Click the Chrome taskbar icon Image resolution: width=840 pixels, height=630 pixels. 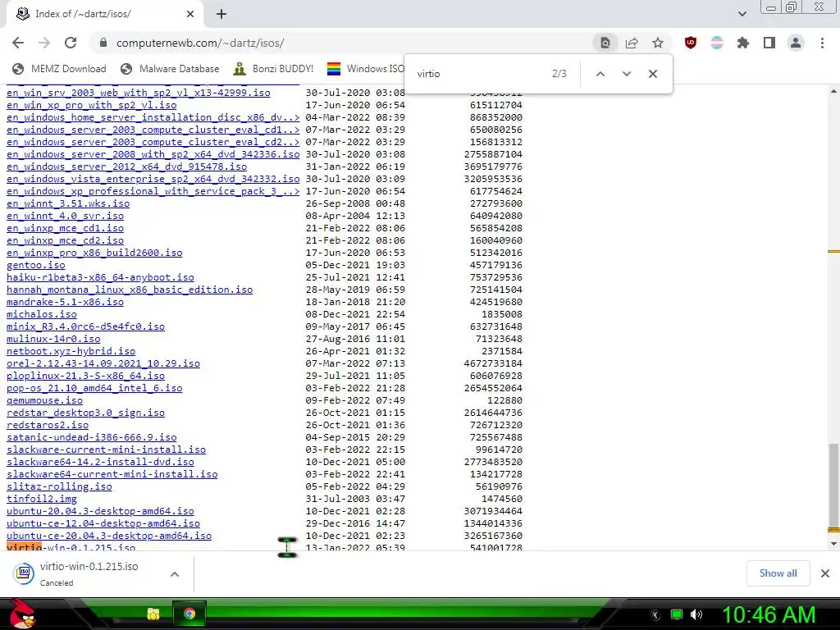click(x=189, y=614)
